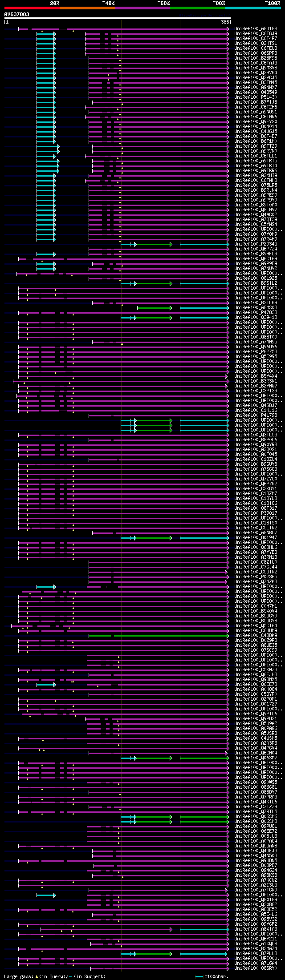Select the label UniRef100_C1BYL3

tap(256, 498)
